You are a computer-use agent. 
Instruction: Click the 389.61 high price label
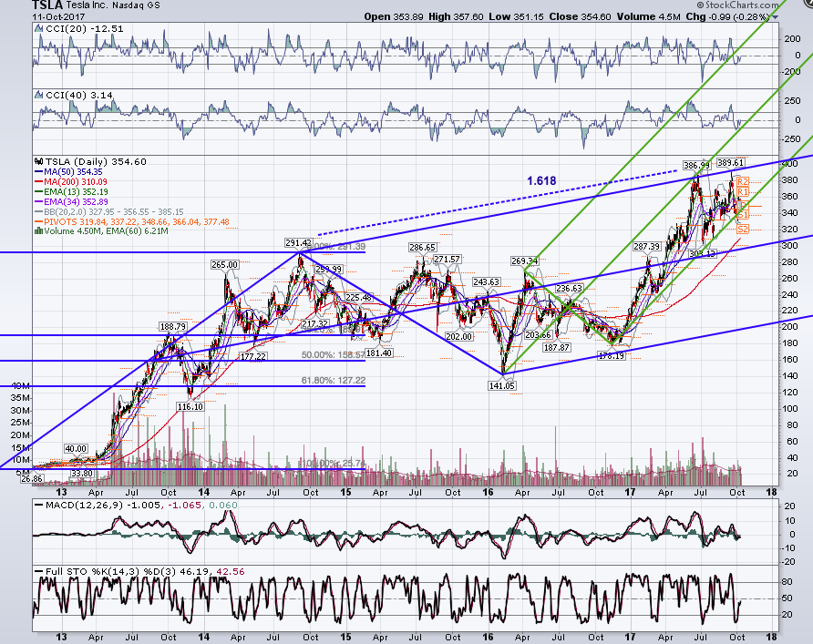731,163
